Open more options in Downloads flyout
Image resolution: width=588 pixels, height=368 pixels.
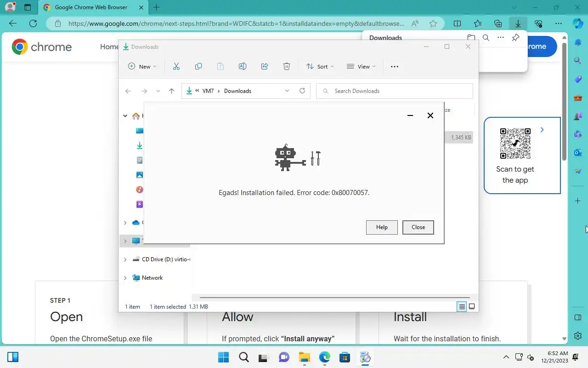pyautogui.click(x=501, y=38)
